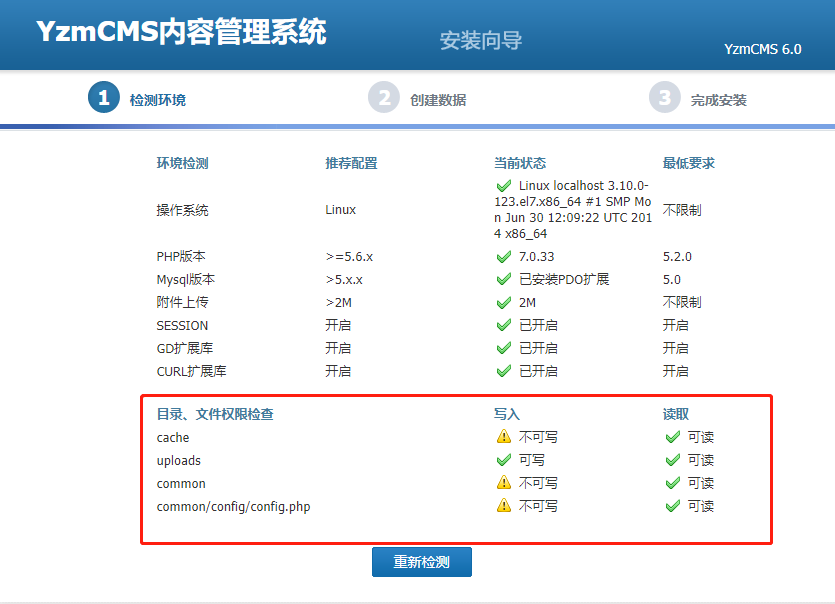Click the >5.x.x recommended Mysql value
Image resolution: width=835 pixels, height=604 pixels.
coord(344,280)
